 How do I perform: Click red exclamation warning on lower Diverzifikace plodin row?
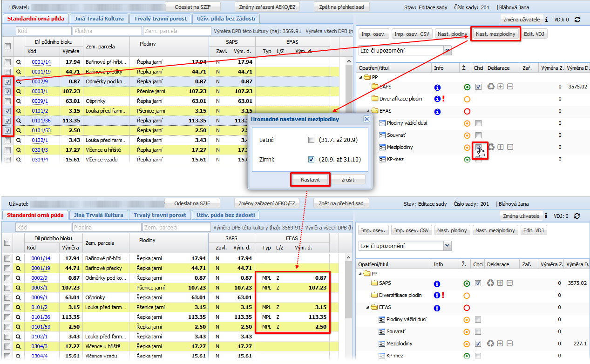coord(442,295)
